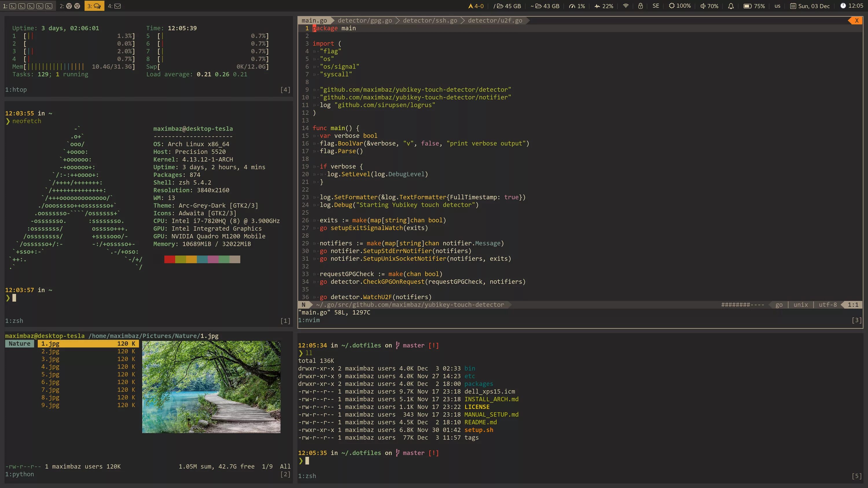Click the nature image preview in ranger
868x488 pixels.
pos(211,387)
